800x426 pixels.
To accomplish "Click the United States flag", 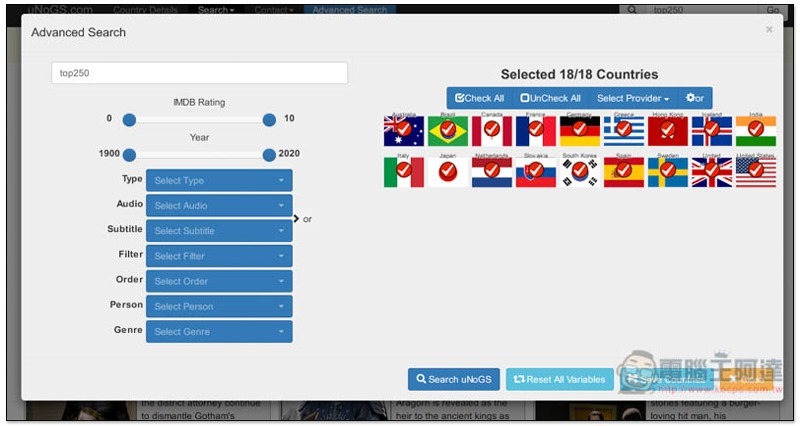I will click(755, 172).
